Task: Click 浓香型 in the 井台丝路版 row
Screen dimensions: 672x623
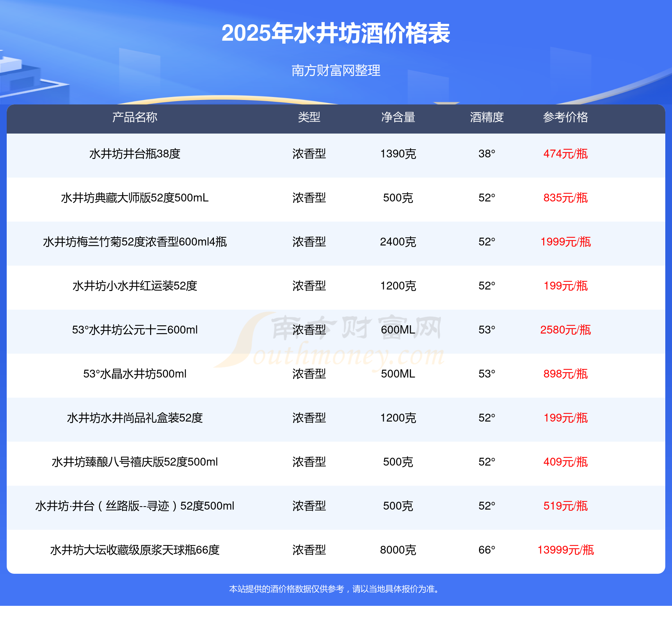Action: (309, 506)
